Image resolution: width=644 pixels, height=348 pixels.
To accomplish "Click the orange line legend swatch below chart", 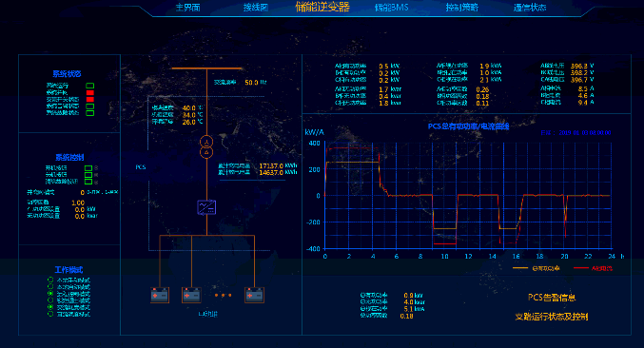I will pos(520,268).
